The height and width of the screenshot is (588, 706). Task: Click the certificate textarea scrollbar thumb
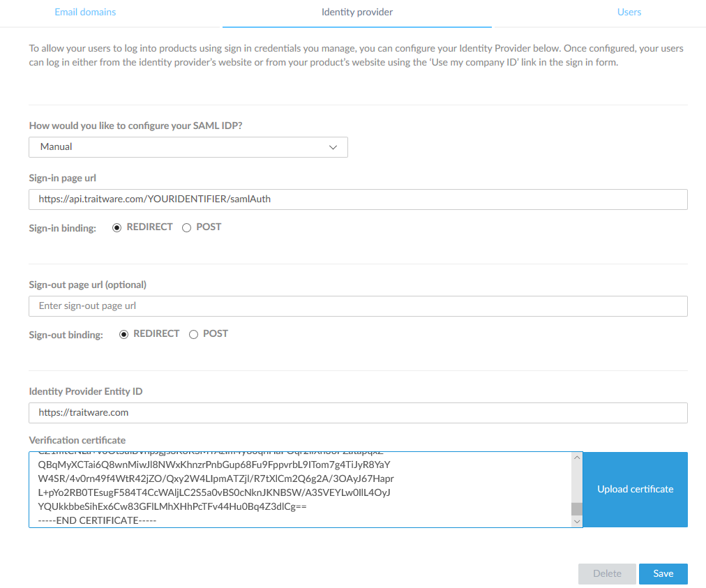pos(577,508)
